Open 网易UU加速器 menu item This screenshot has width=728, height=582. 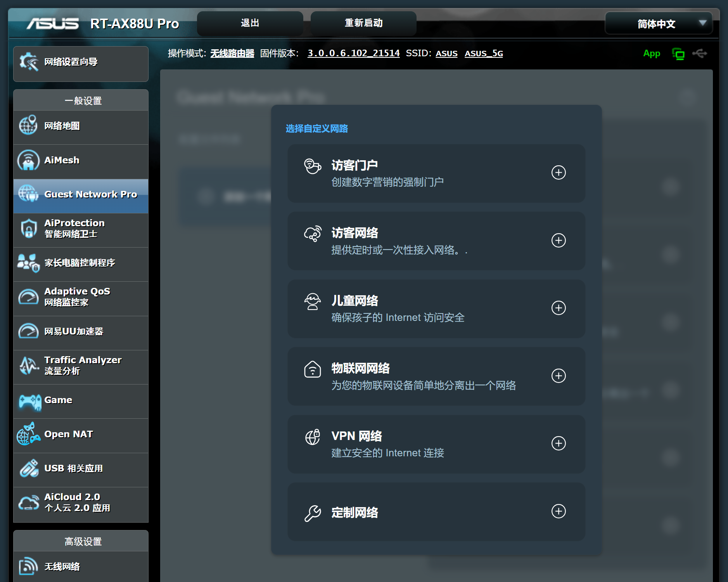pos(81,333)
